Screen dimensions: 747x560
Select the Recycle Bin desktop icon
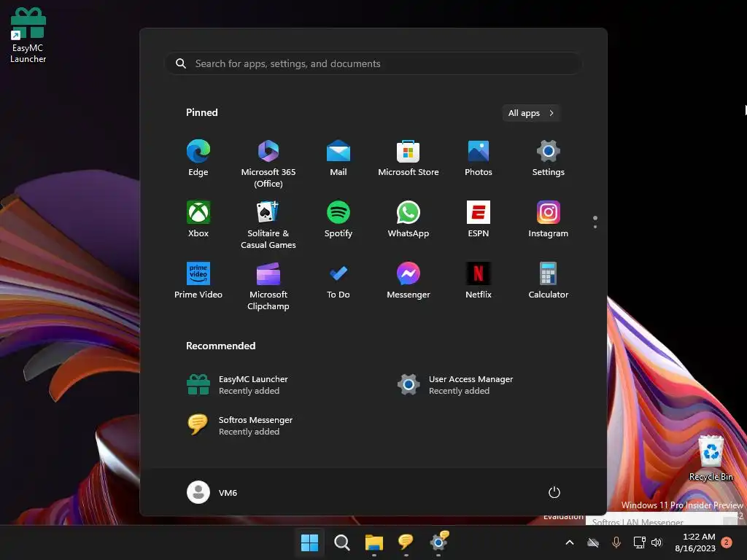(711, 459)
